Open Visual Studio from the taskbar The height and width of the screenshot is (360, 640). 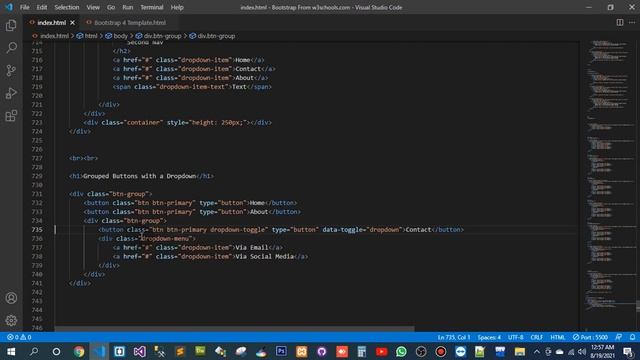(139, 351)
